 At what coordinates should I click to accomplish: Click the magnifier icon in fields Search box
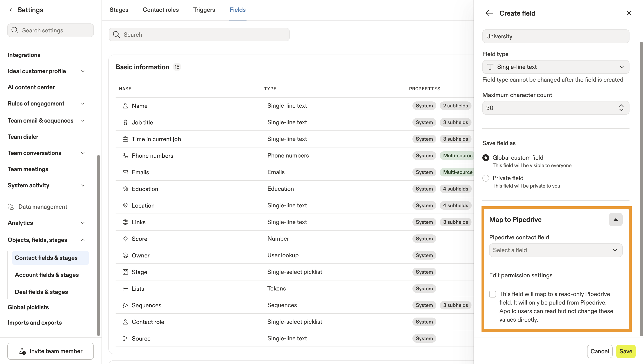tap(116, 35)
